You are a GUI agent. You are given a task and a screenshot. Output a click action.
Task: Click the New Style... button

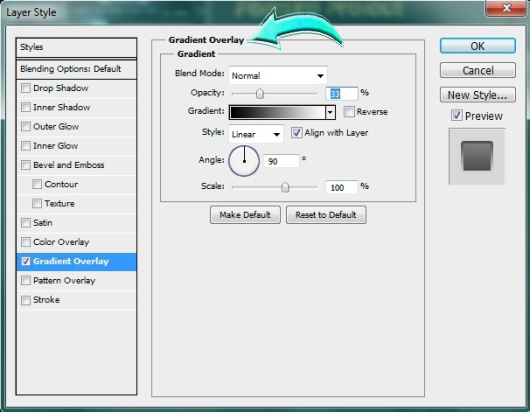[x=478, y=95]
